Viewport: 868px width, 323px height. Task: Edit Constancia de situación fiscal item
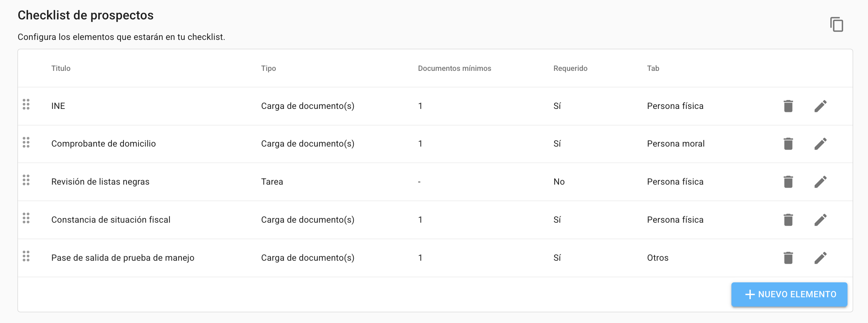click(820, 220)
